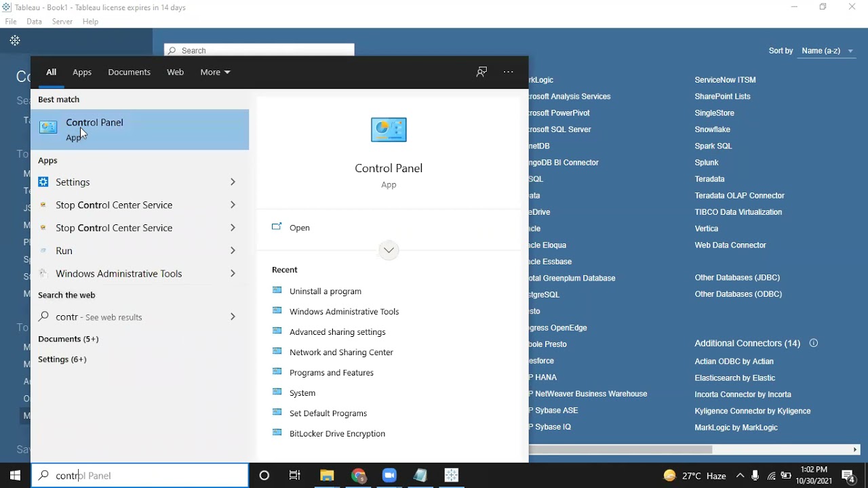Click the horizontal scrollbar under the connector list

pos(620,449)
